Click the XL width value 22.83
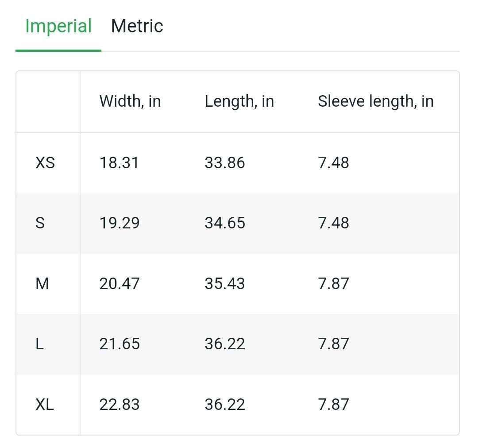Image resolution: width=478 pixels, height=448 pixels. [119, 405]
